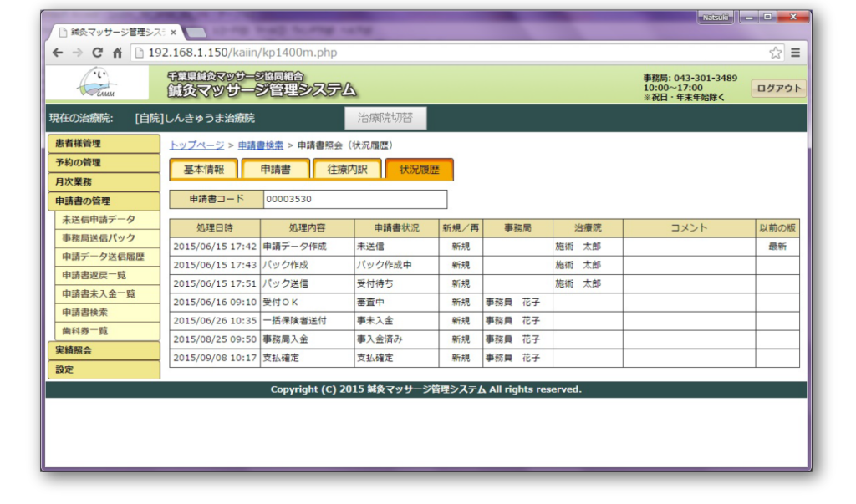The height and width of the screenshot is (504, 856).
Task: Click the 事入金済み status cell
Action: pyautogui.click(x=396, y=339)
